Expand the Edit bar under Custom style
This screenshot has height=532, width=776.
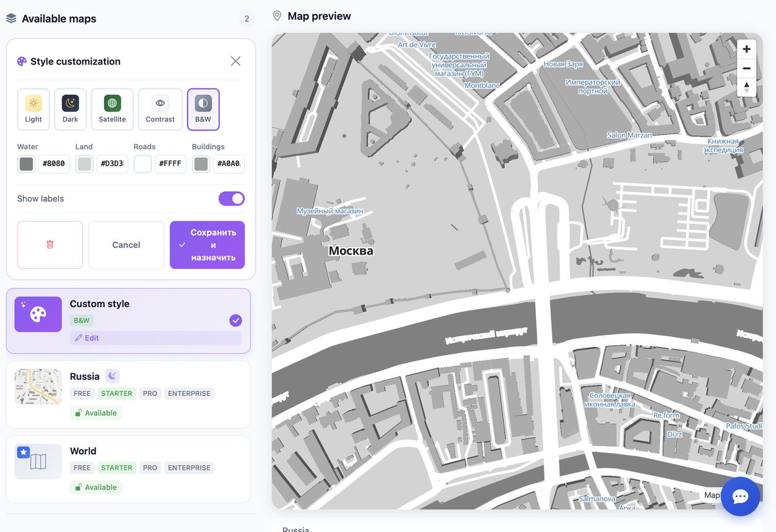pos(156,338)
